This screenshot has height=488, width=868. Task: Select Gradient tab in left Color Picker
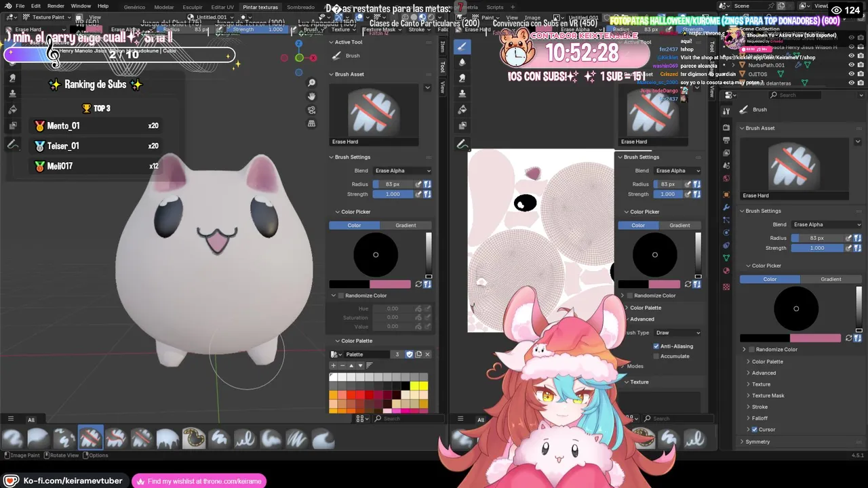click(x=406, y=225)
